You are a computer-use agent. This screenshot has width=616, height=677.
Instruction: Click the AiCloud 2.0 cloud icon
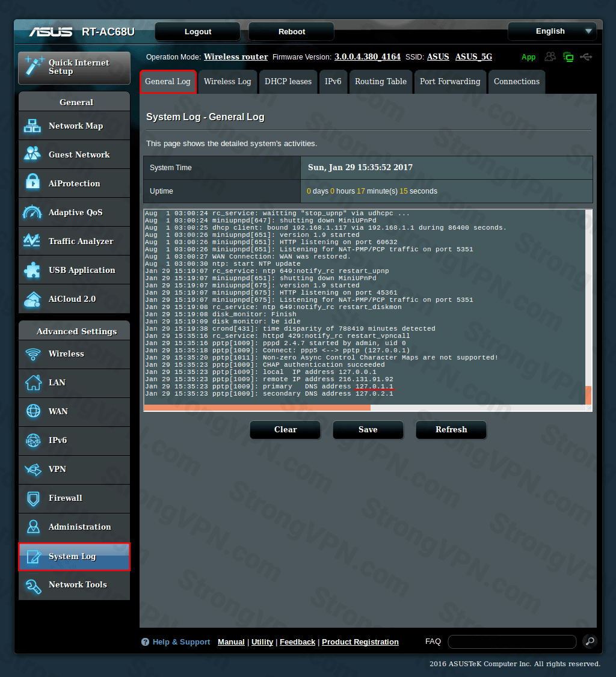click(x=32, y=299)
